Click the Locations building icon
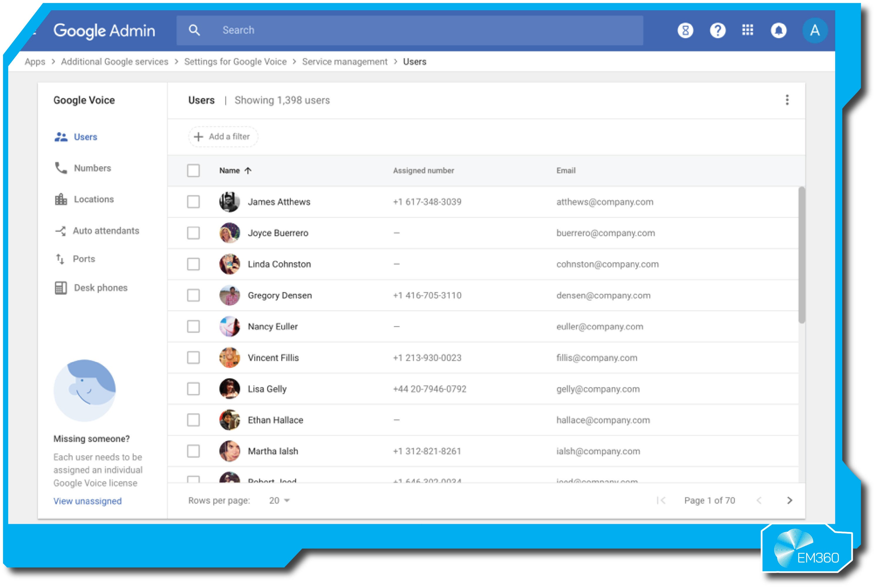Screen dimensions: 876x588 pyautogui.click(x=61, y=199)
